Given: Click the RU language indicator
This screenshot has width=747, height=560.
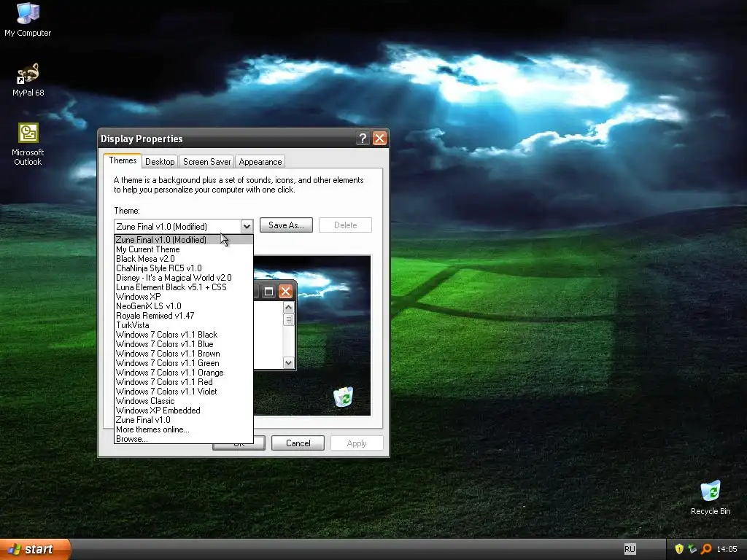Looking at the screenshot, I should coord(630,549).
